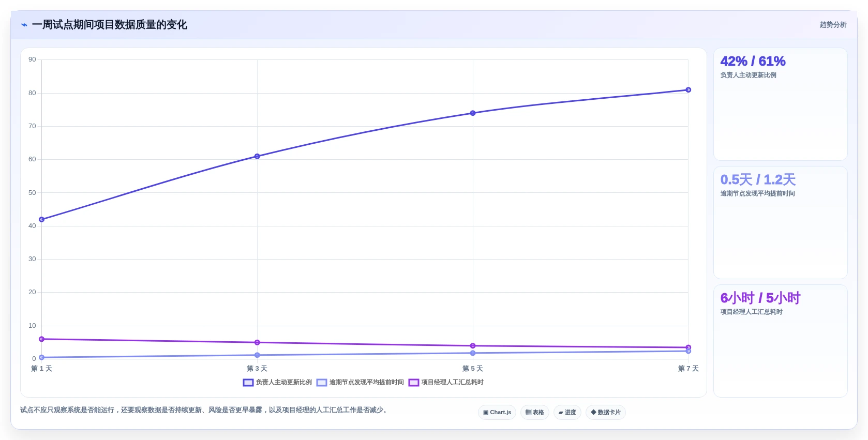This screenshot has height=440, width=868.
Task: Click the 负责人主动更新比例 legend label
Action: tap(284, 383)
